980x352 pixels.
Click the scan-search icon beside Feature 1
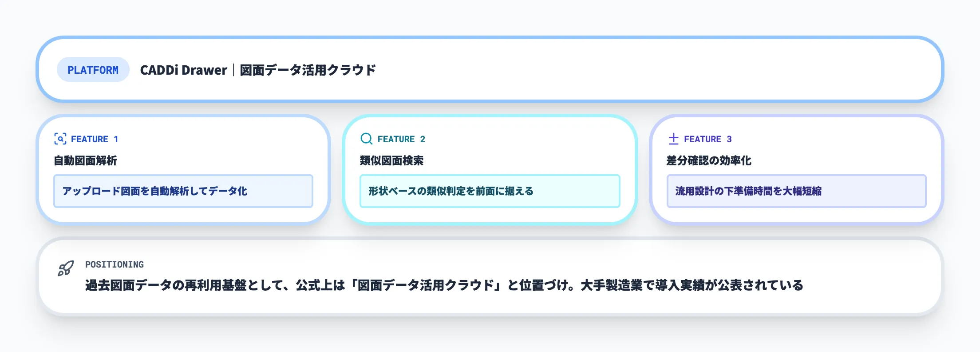(x=60, y=139)
